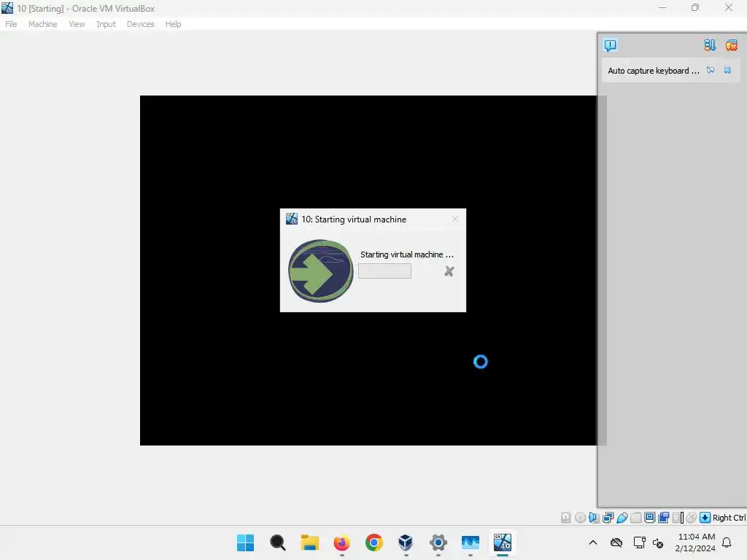Viewport: 747px width, 560px height.
Task: Open the Input menu
Action: pyautogui.click(x=106, y=24)
